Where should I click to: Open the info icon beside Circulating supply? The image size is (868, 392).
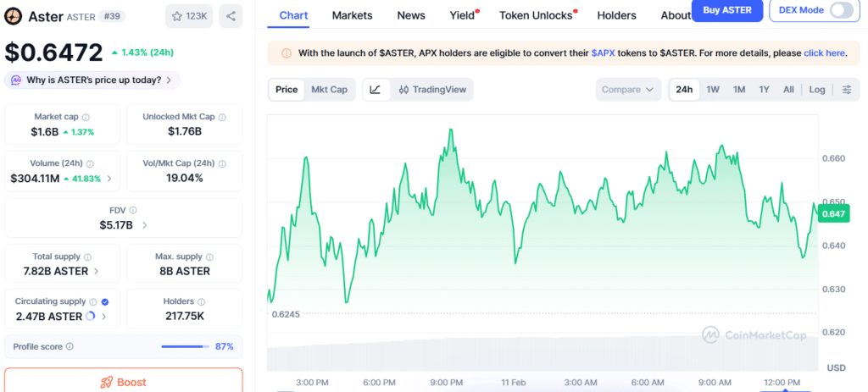click(x=93, y=302)
